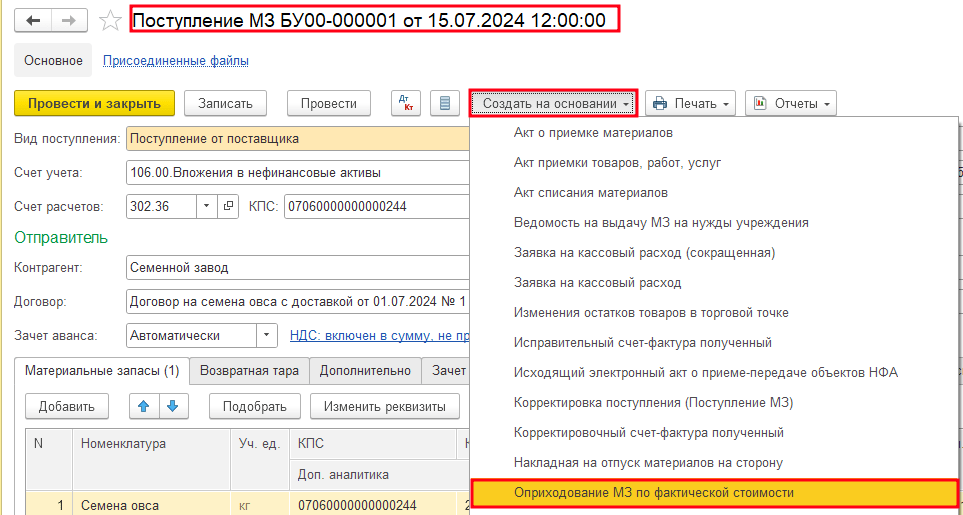
Task: Select Акт о приемке материалов
Action: pyautogui.click(x=713, y=133)
